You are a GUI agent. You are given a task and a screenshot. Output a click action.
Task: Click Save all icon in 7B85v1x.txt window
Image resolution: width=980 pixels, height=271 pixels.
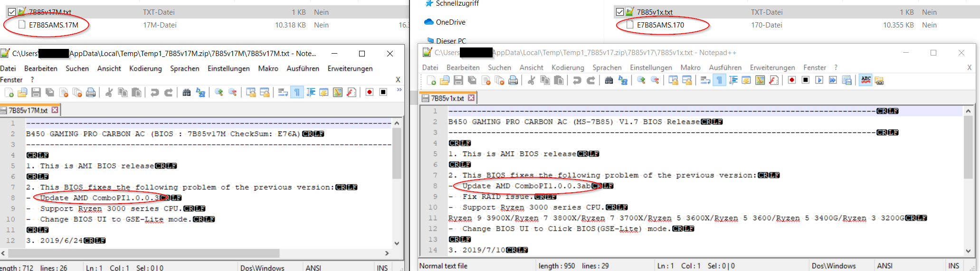[472, 80]
